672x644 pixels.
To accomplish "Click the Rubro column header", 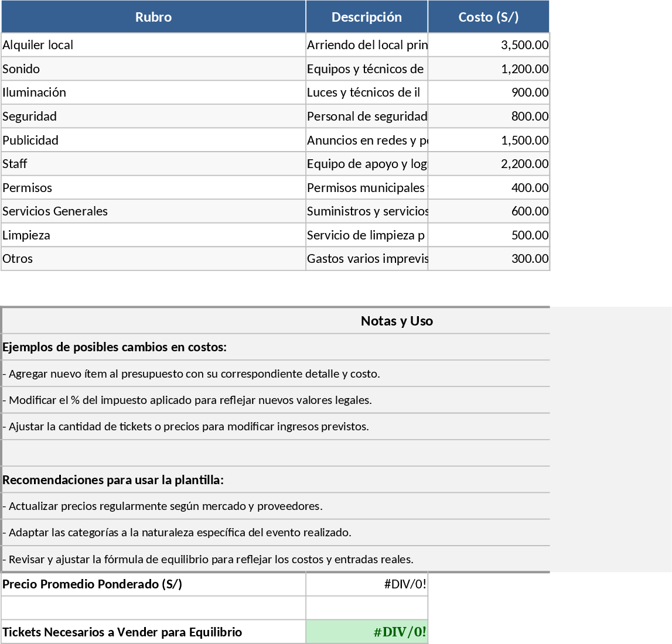I will point(153,17).
